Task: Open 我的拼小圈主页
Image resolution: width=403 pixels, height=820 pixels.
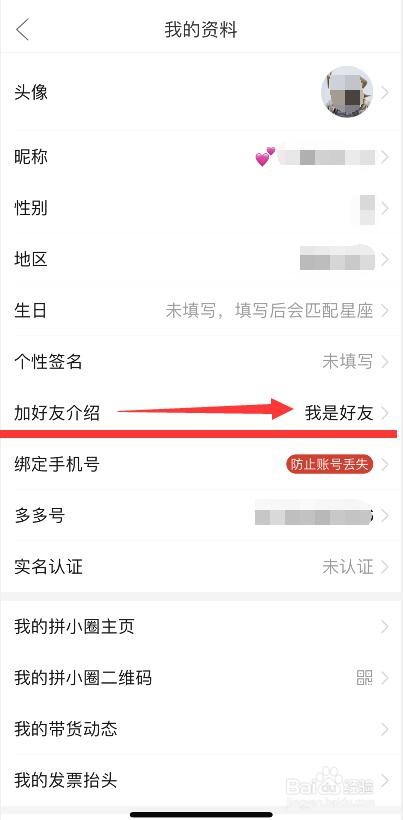Action: [x=201, y=627]
